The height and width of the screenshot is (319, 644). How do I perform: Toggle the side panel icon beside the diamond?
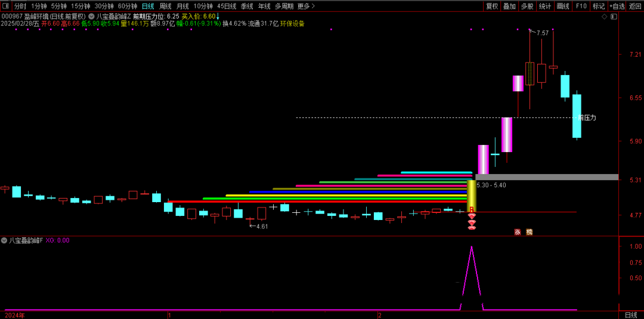coord(613,17)
